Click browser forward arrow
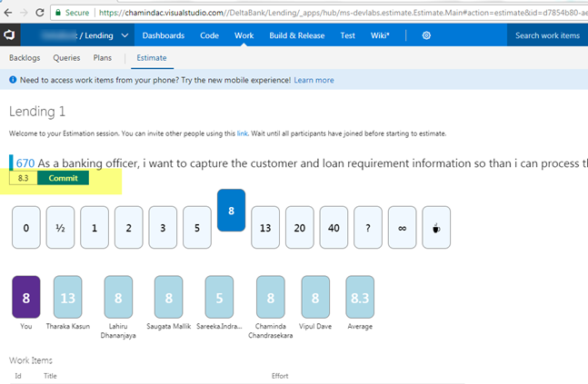Image resolution: width=588 pixels, height=384 pixels. pyautogui.click(x=24, y=13)
